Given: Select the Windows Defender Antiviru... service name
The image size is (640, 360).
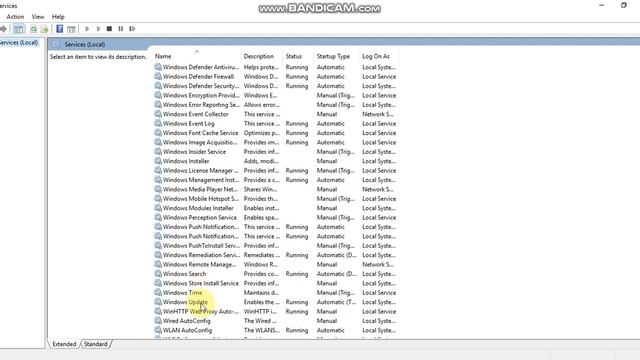Looking at the screenshot, I should [x=201, y=67].
